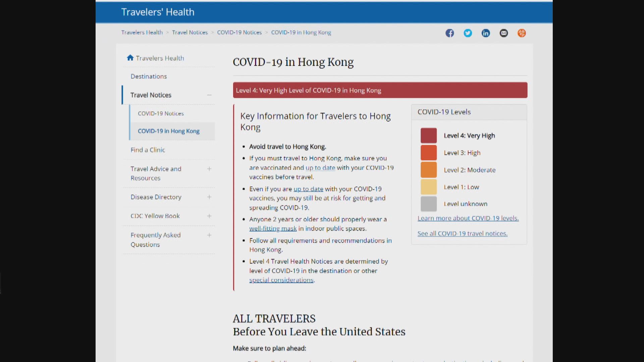Click the Level 2 Moderate color swatch
The height and width of the screenshot is (362, 644).
coord(429,170)
